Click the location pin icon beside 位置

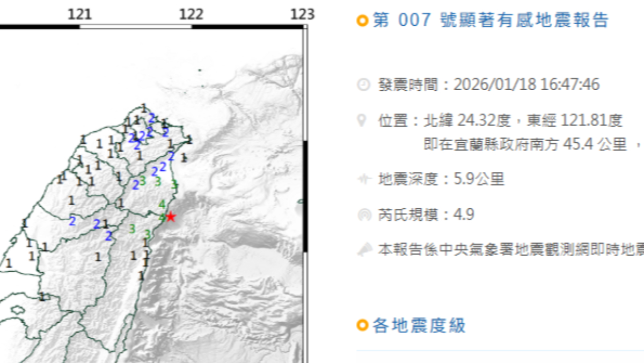point(364,120)
